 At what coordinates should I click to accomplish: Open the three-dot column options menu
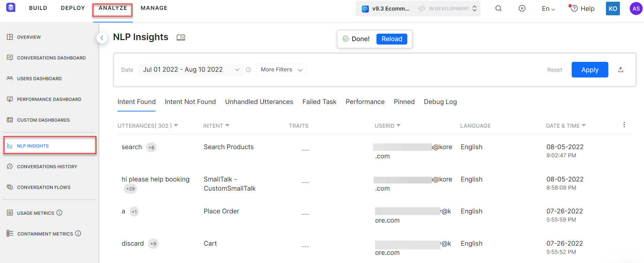click(624, 125)
